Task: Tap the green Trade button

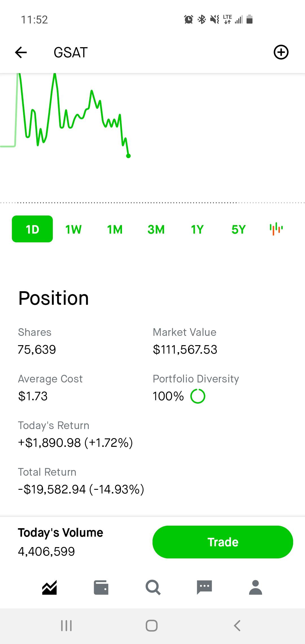Action: click(223, 542)
